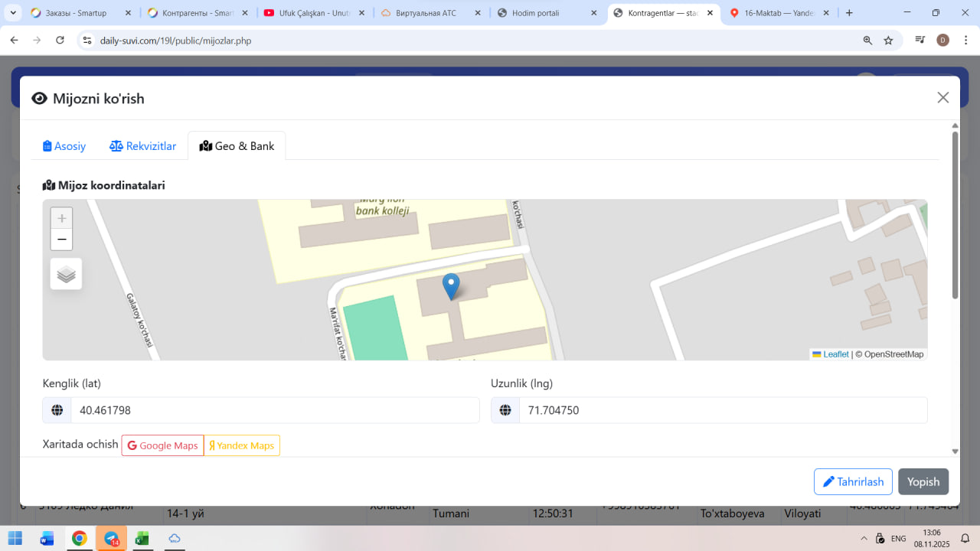Zoom out on the map
The height and width of the screenshot is (551, 980).
pyautogui.click(x=62, y=240)
